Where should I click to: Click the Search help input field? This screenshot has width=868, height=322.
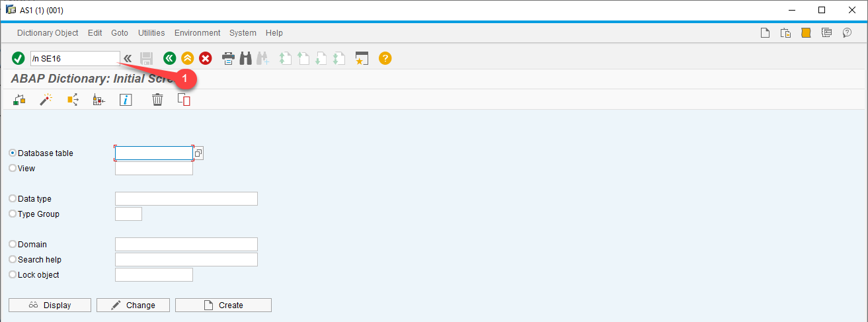[186, 259]
